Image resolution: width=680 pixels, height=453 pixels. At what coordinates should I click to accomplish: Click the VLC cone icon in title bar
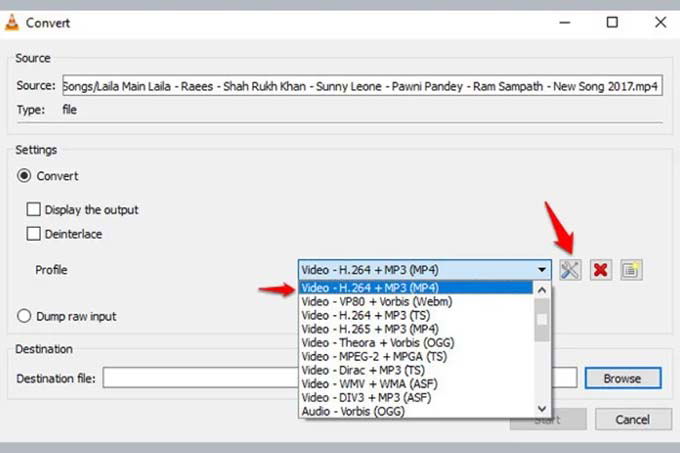coord(12,23)
